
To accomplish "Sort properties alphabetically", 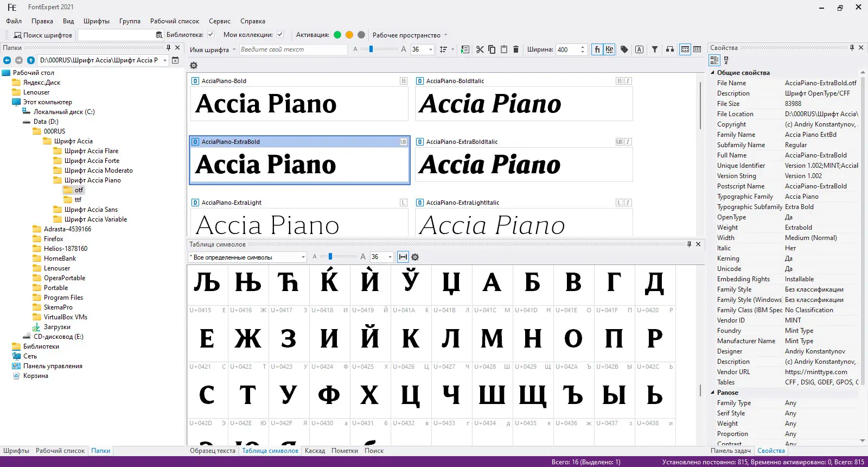I will [x=726, y=60].
